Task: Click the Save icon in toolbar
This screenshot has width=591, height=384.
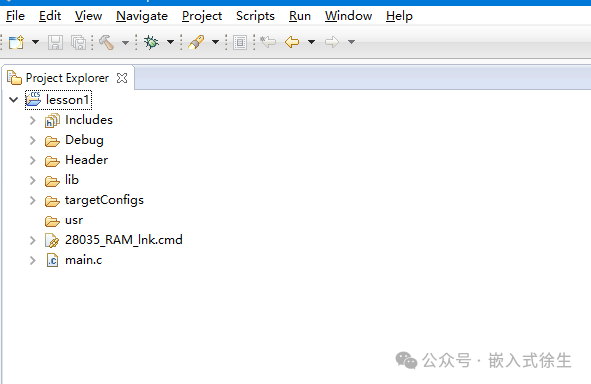Action: (x=55, y=42)
